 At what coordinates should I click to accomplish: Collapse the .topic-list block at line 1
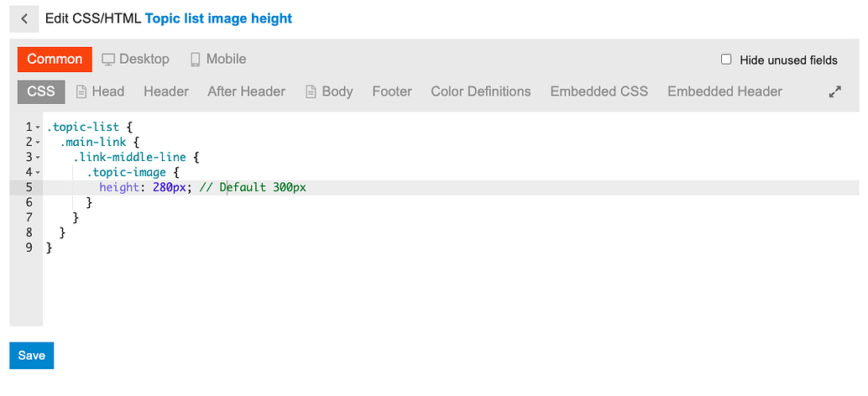[39, 128]
